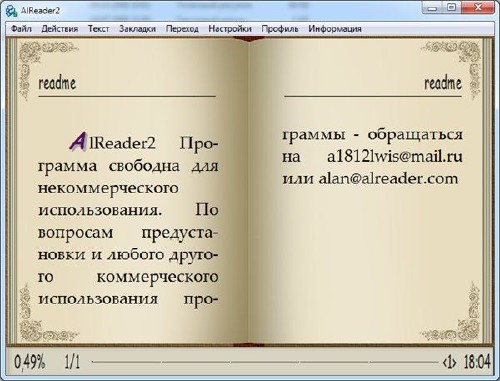Open the Информация menu

point(335,29)
